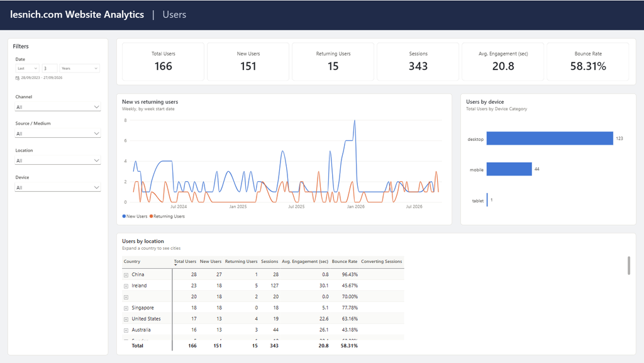The image size is (644, 363).
Task: Click the Returning Users legend orange marker
Action: pyautogui.click(x=151, y=216)
